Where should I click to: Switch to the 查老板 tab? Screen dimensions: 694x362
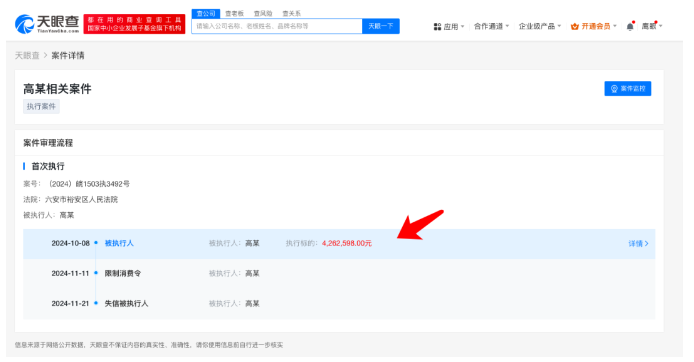point(234,13)
